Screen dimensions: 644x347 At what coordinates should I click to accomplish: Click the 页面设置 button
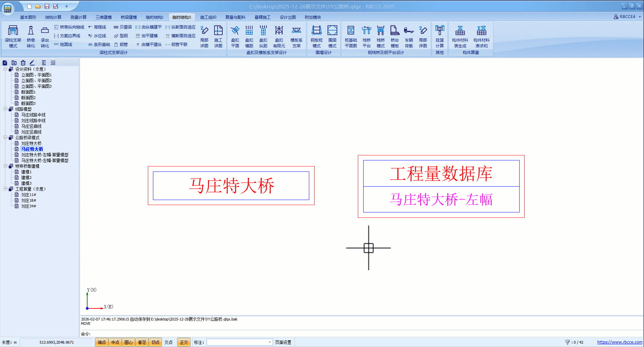283,342
